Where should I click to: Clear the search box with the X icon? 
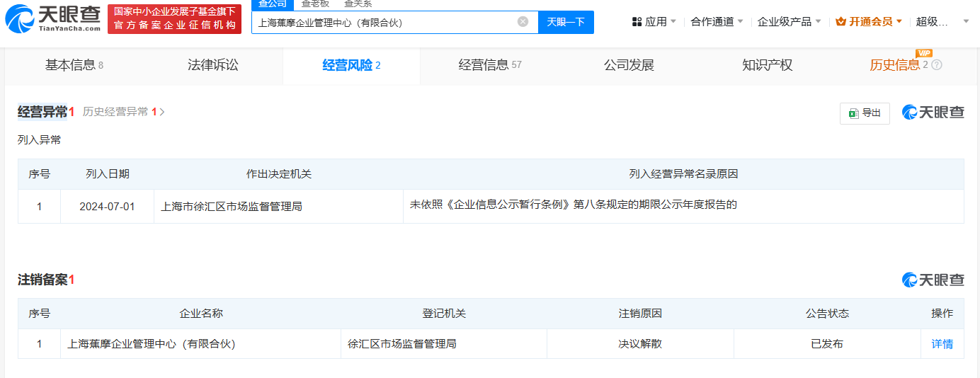coord(523,22)
